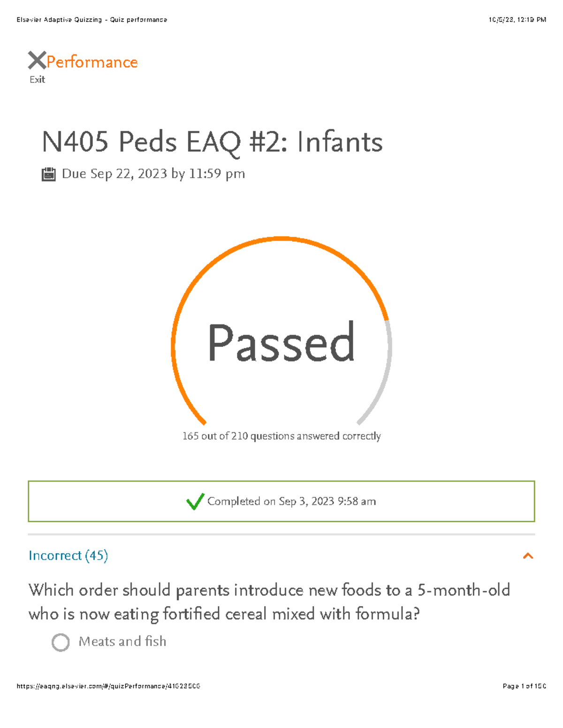Screen dimensions: 563x728
Task: Click the quiz title N405 Peds EAQ #2: Infants
Action: (211, 142)
